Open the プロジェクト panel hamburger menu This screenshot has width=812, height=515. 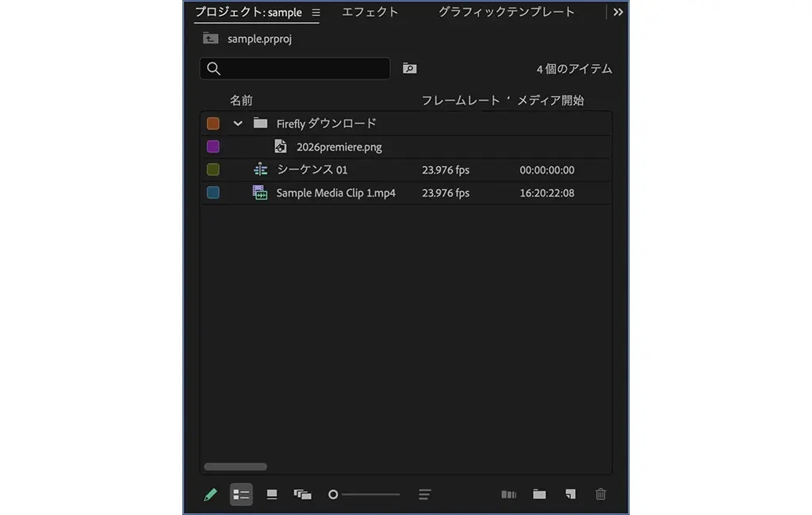click(x=316, y=13)
